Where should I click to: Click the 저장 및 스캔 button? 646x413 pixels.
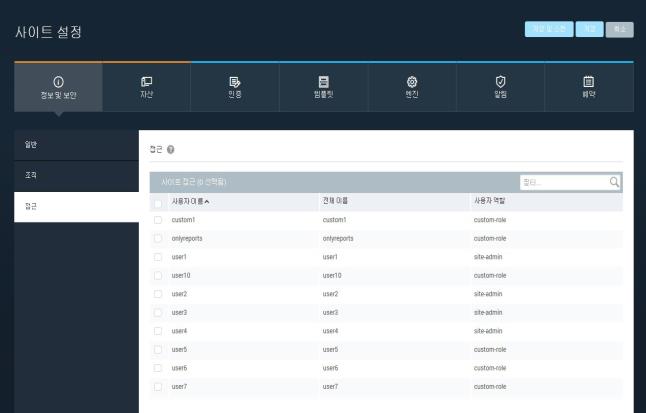click(548, 29)
